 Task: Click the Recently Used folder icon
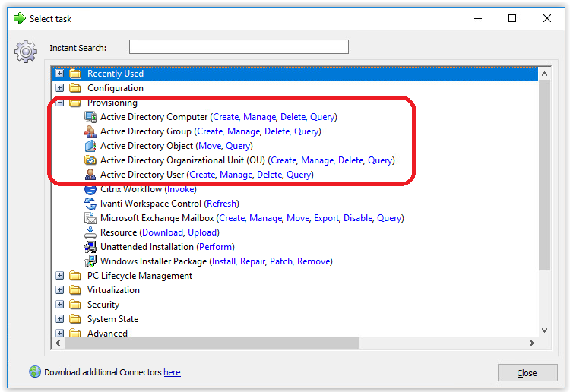[x=75, y=74]
